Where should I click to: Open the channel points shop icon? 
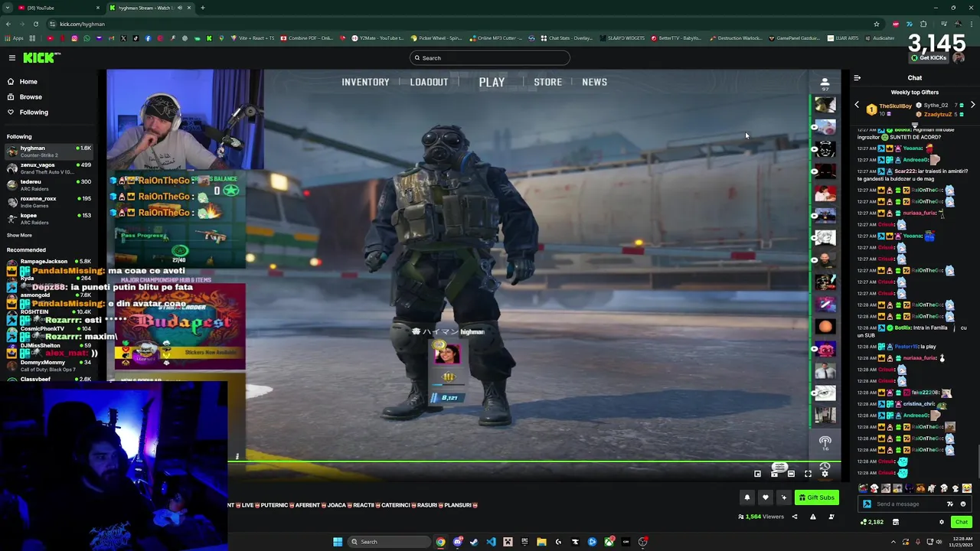(x=895, y=522)
